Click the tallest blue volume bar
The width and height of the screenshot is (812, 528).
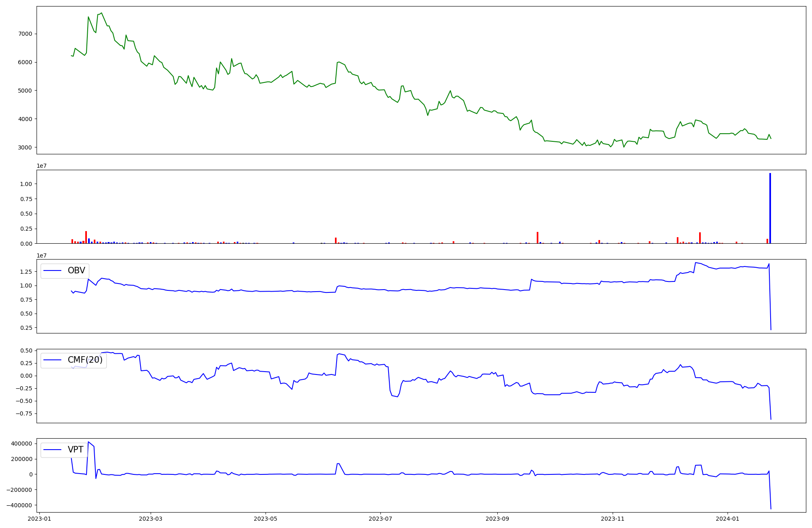(x=770, y=208)
